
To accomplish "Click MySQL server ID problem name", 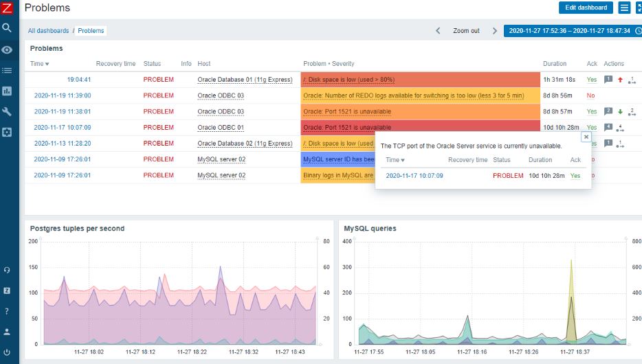I will (339, 159).
